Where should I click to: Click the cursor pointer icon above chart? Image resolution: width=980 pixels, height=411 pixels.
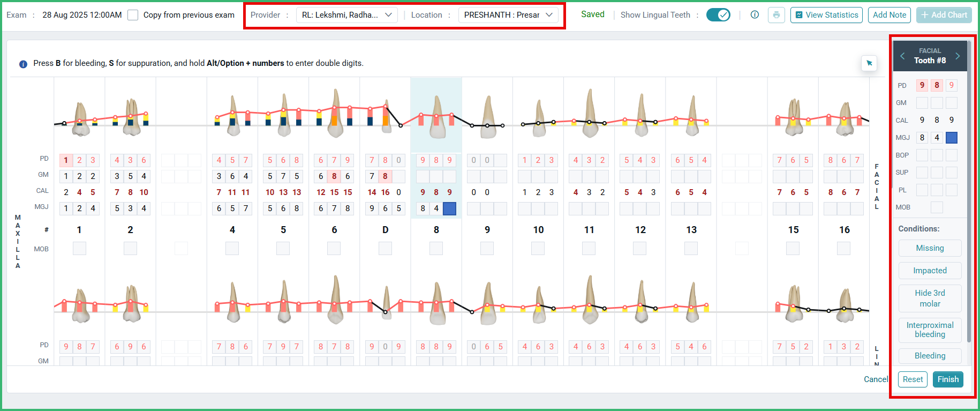(x=869, y=63)
